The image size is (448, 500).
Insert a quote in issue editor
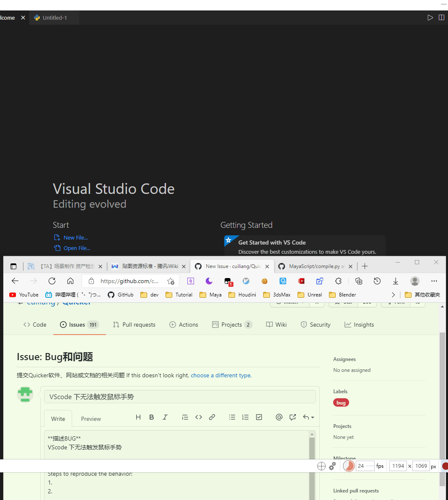(x=185, y=417)
